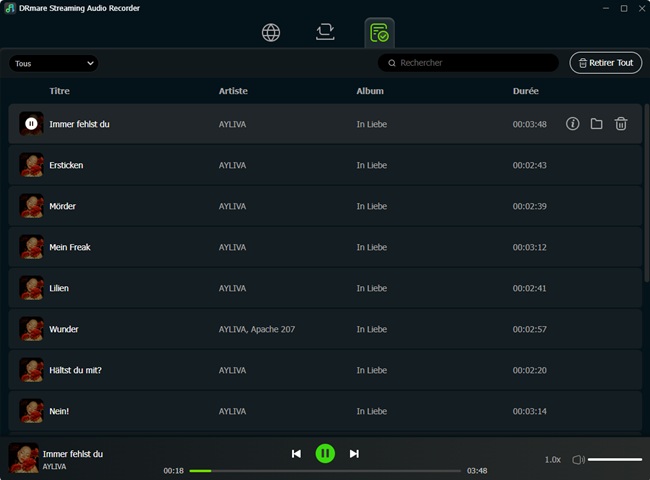Click the Retirer Tout button
Viewport: 650px width, 480px height.
(x=606, y=63)
